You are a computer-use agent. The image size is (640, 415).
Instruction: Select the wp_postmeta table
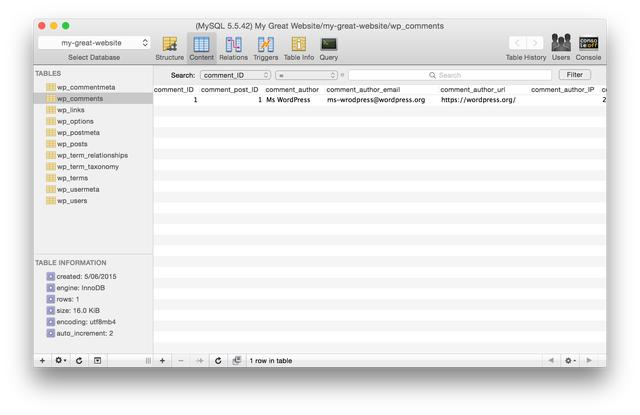(x=93, y=133)
